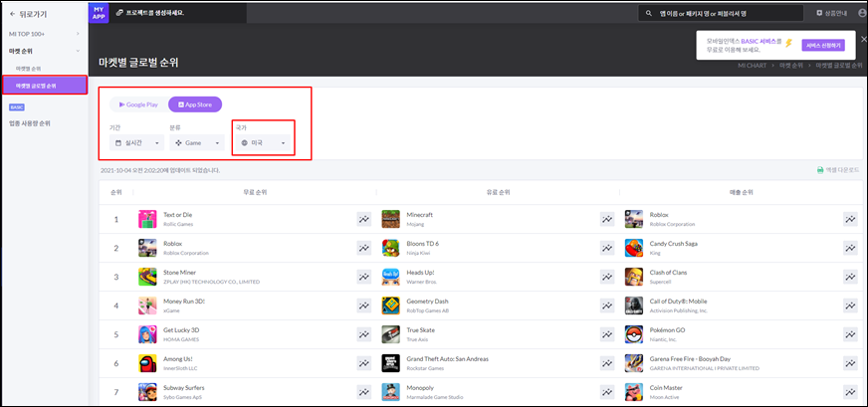The height and width of the screenshot is (407, 868).
Task: Open trend chart for Clash of Clans
Action: point(850,277)
